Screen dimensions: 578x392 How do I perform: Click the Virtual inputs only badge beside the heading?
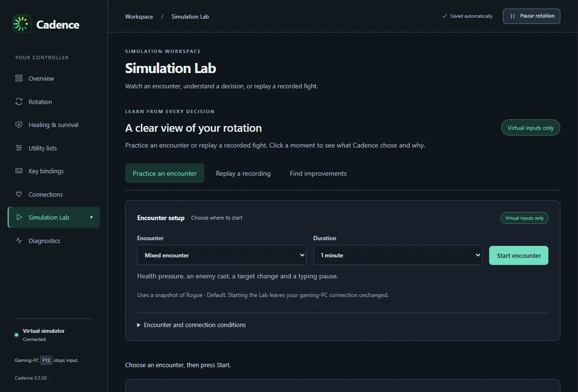coord(531,127)
